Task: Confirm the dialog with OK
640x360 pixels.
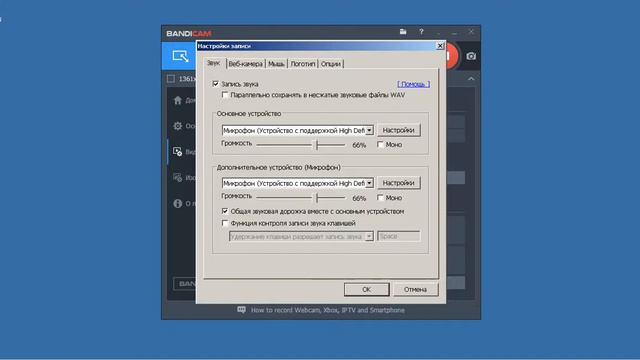Action: point(367,289)
